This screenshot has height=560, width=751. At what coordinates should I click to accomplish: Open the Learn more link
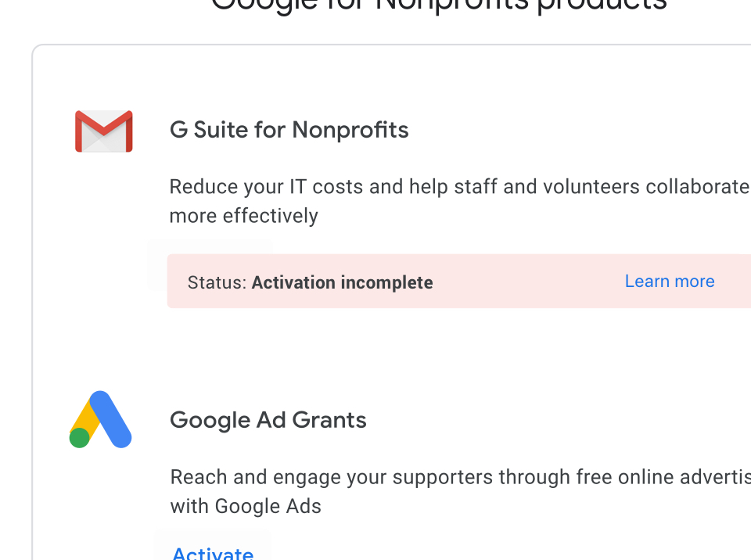click(669, 282)
